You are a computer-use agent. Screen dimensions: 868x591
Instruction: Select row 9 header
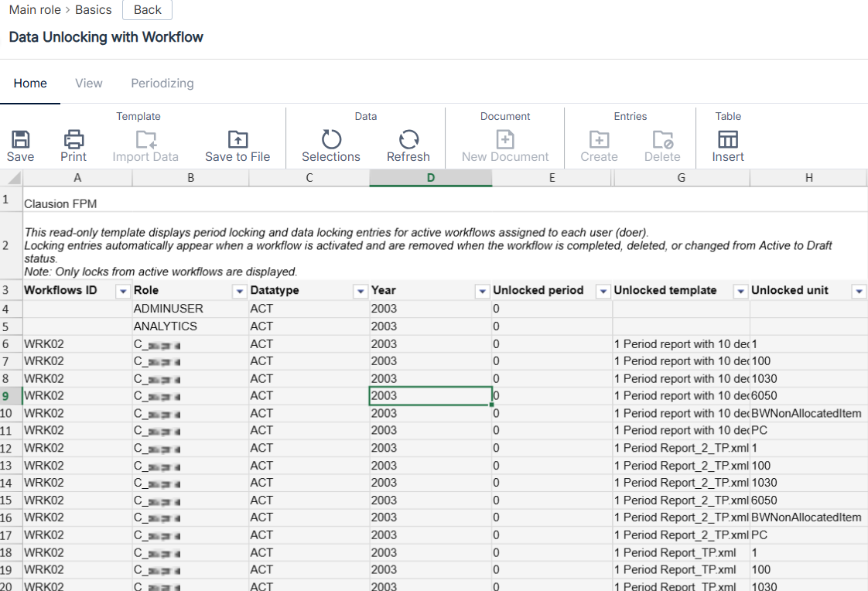(11, 396)
